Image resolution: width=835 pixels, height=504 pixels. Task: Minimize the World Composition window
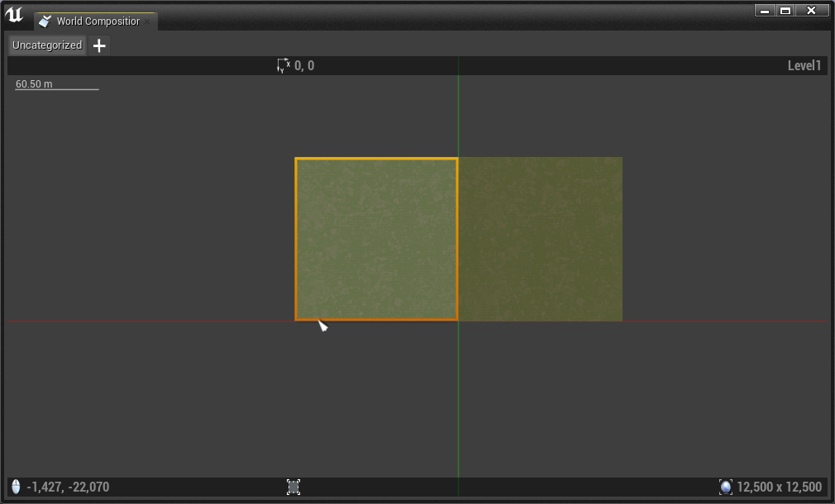point(765,10)
